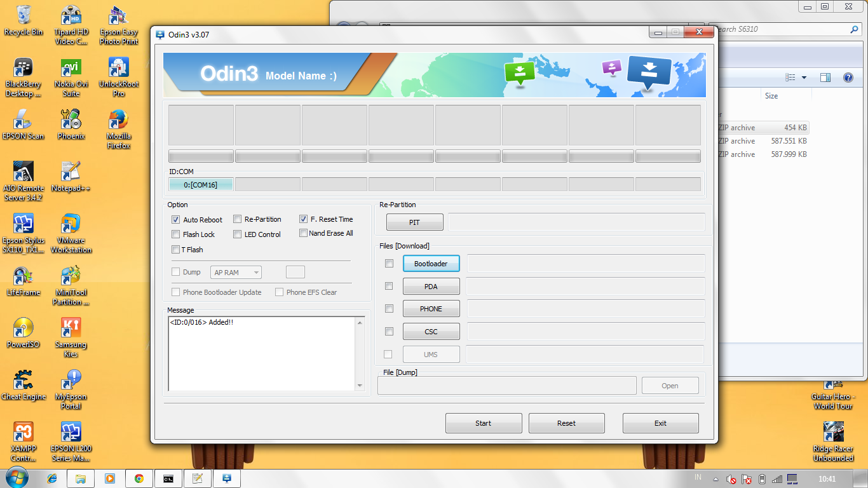868x488 pixels.
Task: Enable the Flash Lock checkbox
Action: click(x=175, y=234)
